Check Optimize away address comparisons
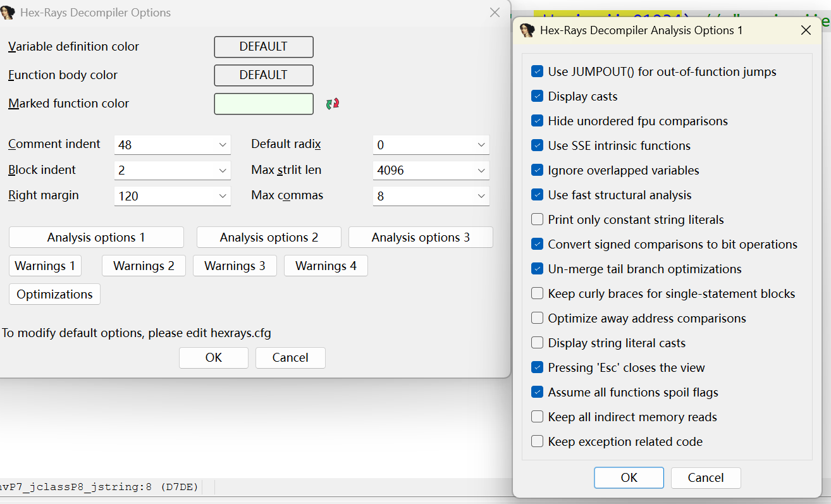This screenshot has height=504, width=831. click(538, 319)
